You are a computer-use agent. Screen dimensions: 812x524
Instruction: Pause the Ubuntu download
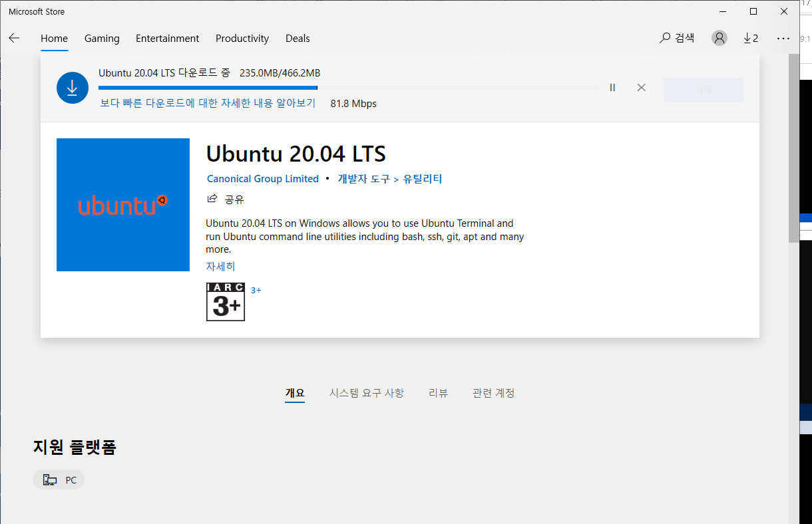612,87
